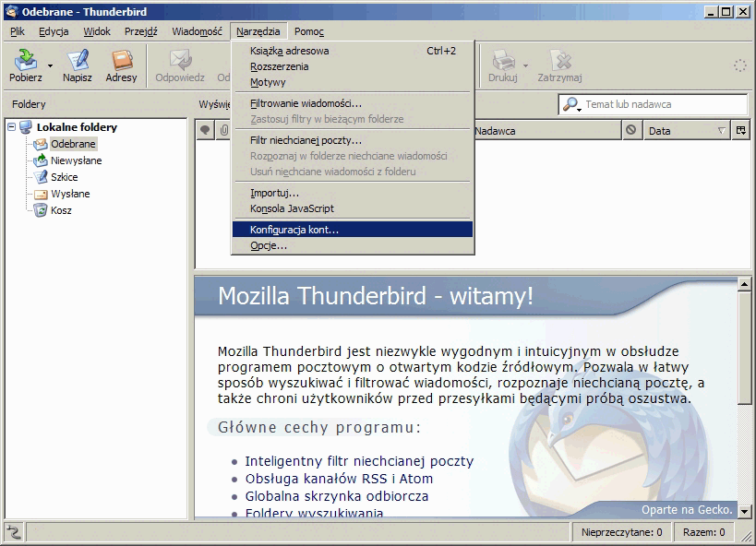Viewport: 756px width, 546px height.
Task: Click the offline status icon in status bar
Action: point(14,532)
